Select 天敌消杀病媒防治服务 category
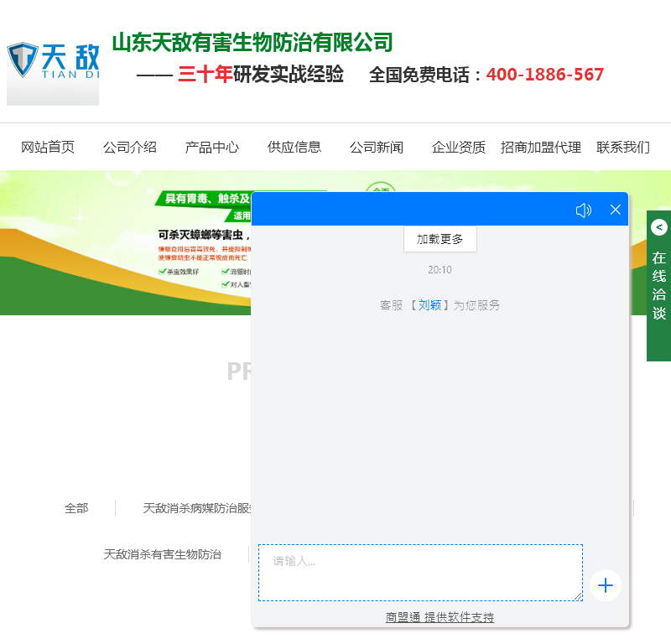This screenshot has width=671, height=644. tap(197, 508)
